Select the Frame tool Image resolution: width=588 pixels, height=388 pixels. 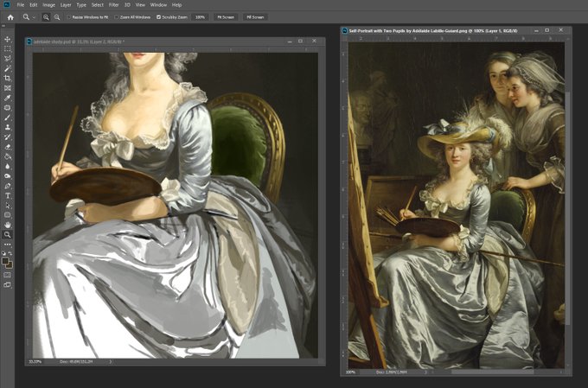click(x=7, y=88)
